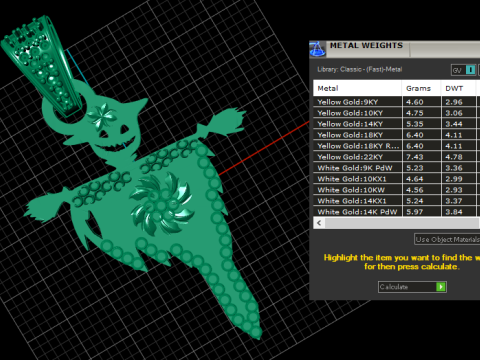480x360 pixels.
Task: Select the White Gold:10KW row
Action: pos(397,190)
